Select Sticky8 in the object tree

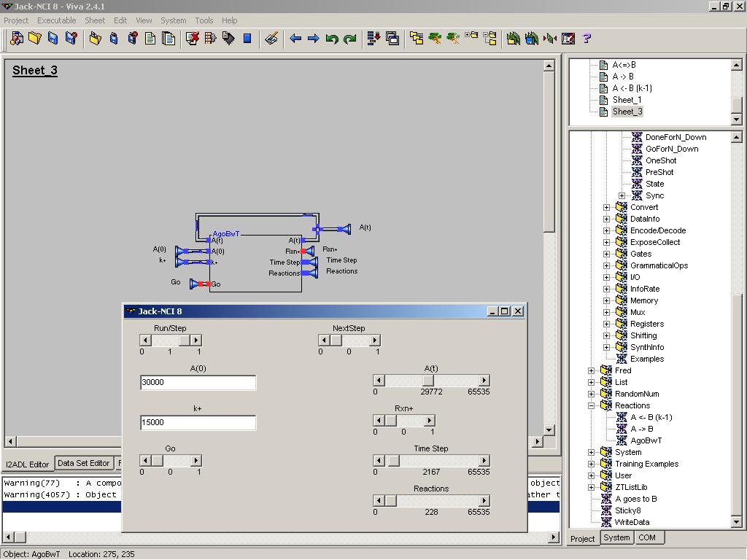click(627, 510)
